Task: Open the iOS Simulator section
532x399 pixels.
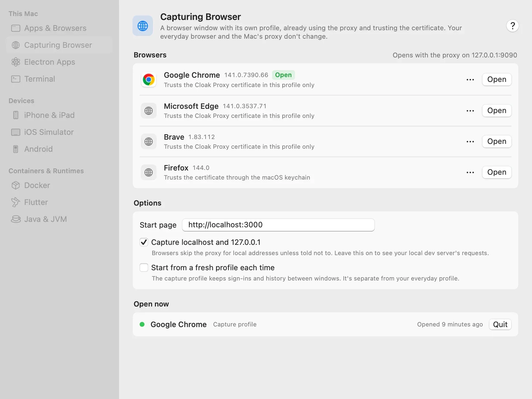Action: coord(59,132)
